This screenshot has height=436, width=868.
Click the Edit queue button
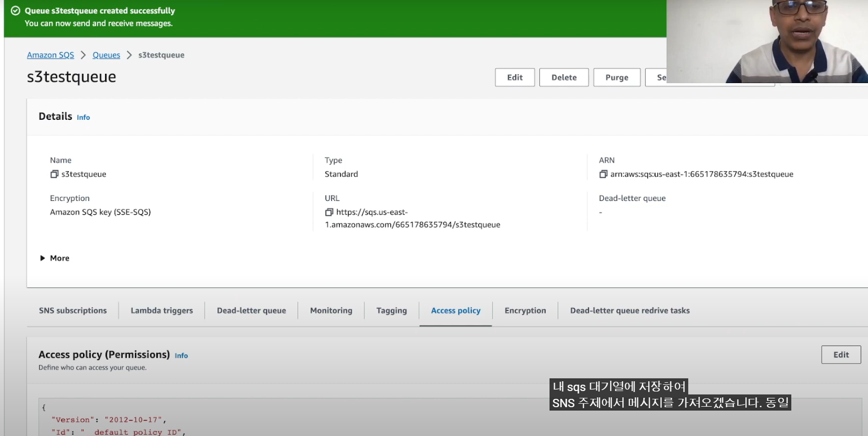515,77
